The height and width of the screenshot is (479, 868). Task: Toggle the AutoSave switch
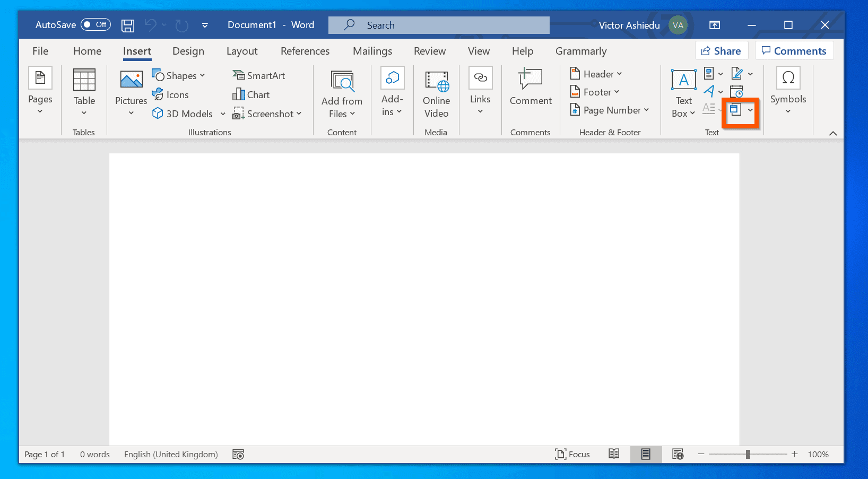coord(96,24)
